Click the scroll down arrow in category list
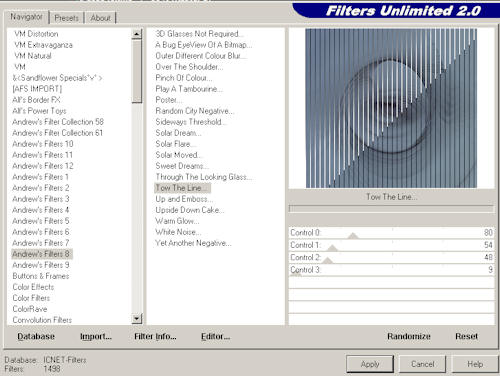Viewport: 500px width, 376px height. pos(137,319)
